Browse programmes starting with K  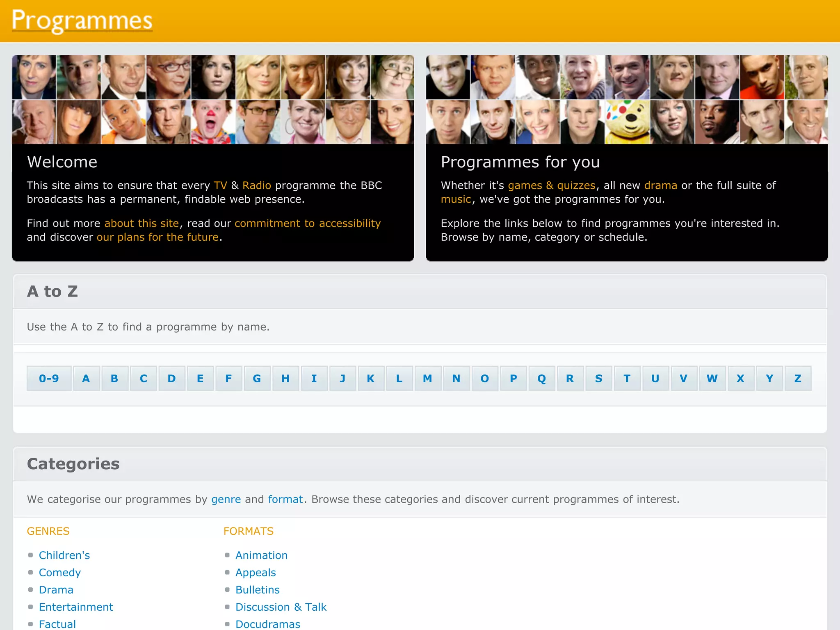(371, 378)
